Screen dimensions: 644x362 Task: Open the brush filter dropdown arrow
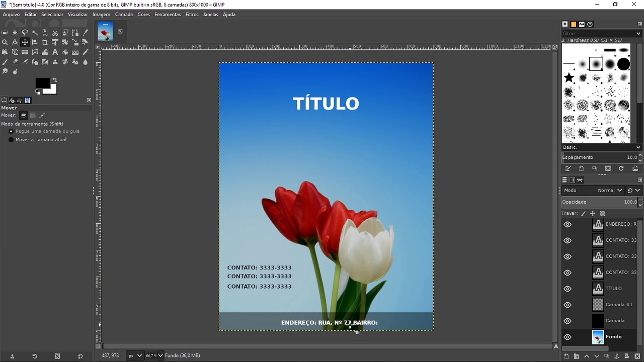pos(638,33)
